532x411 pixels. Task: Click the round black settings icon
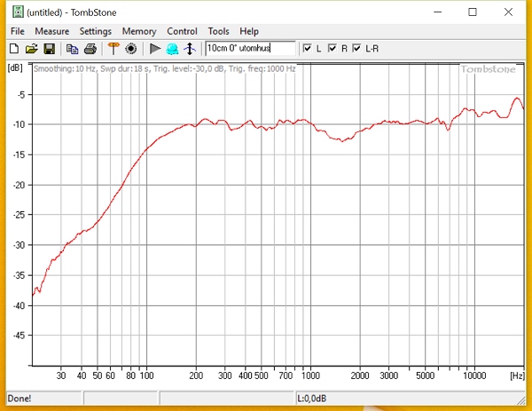tap(131, 49)
